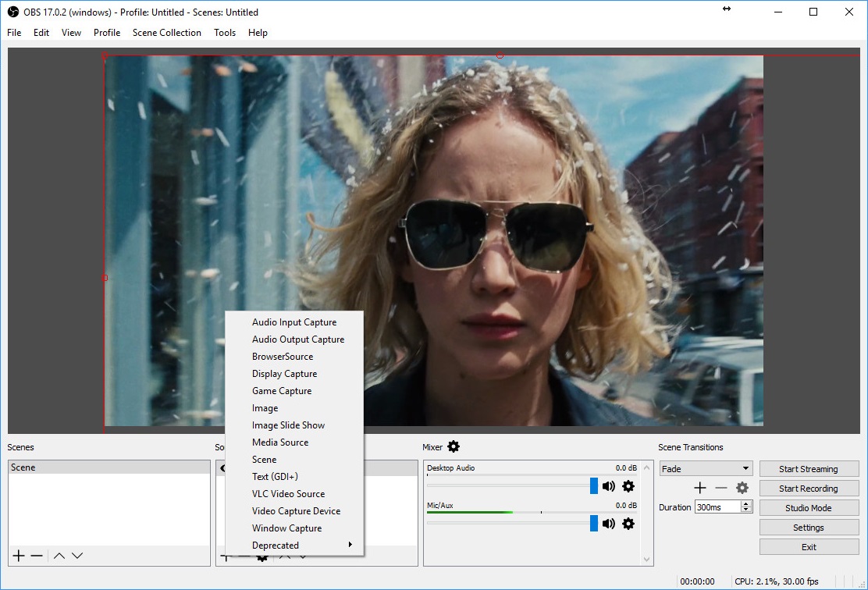This screenshot has width=868, height=590.
Task: Open the Scene Collection menu
Action: (167, 33)
